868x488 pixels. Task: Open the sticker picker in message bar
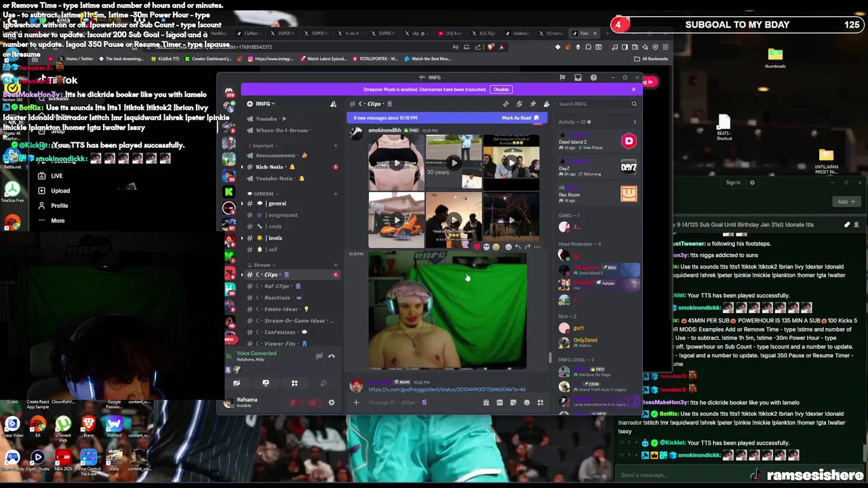(513, 403)
